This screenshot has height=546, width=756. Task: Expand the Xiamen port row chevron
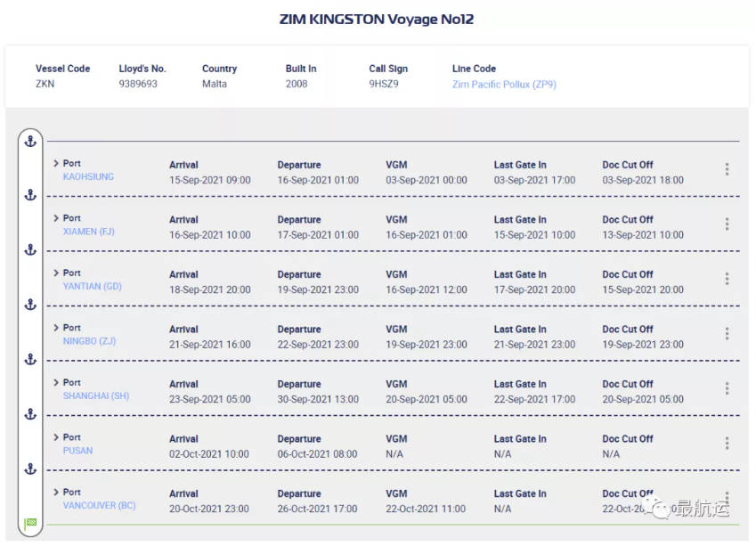click(56, 218)
